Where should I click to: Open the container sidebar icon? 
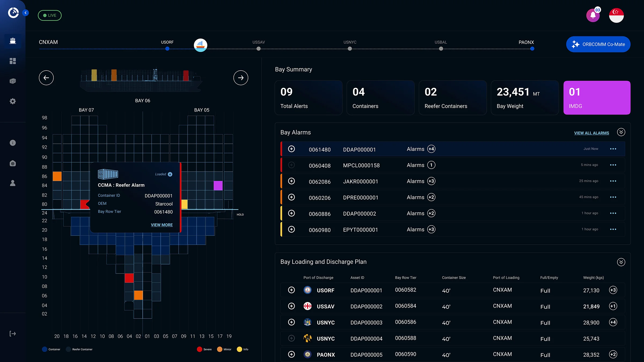click(x=13, y=81)
